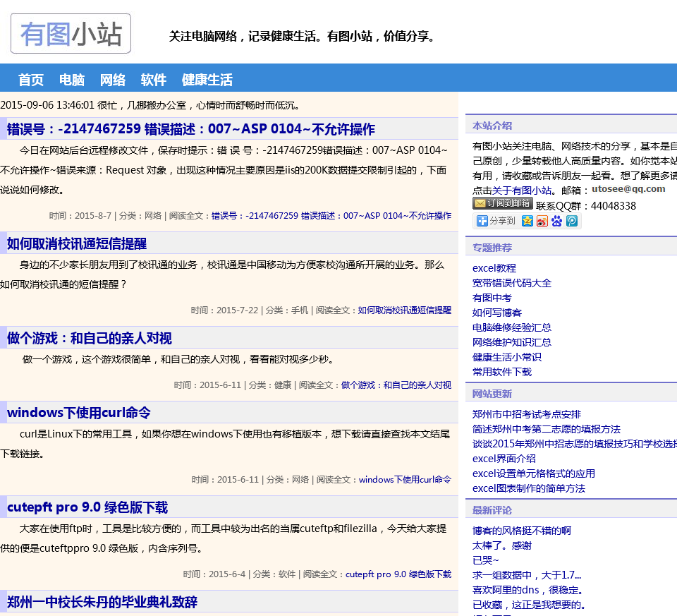Image resolution: width=677 pixels, height=616 pixels.
Task: Open excel设置单元格格式的应用 link
Action: click(x=534, y=473)
